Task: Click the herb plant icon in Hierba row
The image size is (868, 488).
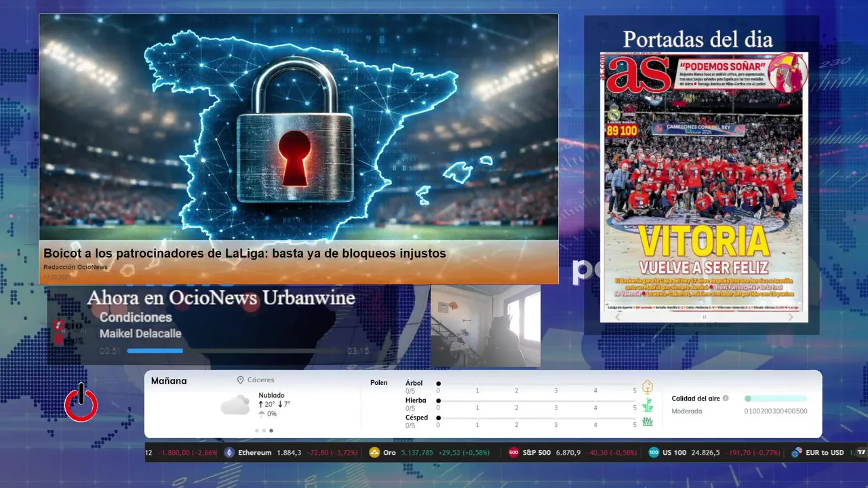Action: (x=648, y=405)
